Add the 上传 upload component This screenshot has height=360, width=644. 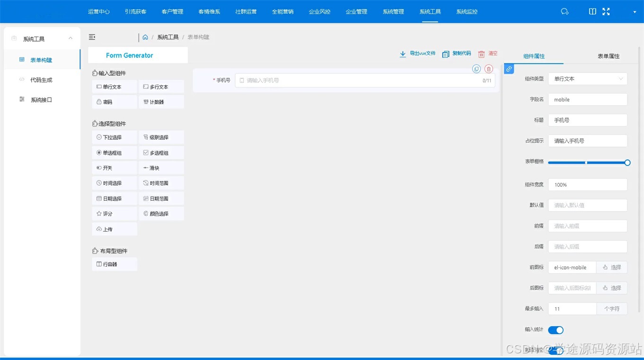click(x=115, y=229)
